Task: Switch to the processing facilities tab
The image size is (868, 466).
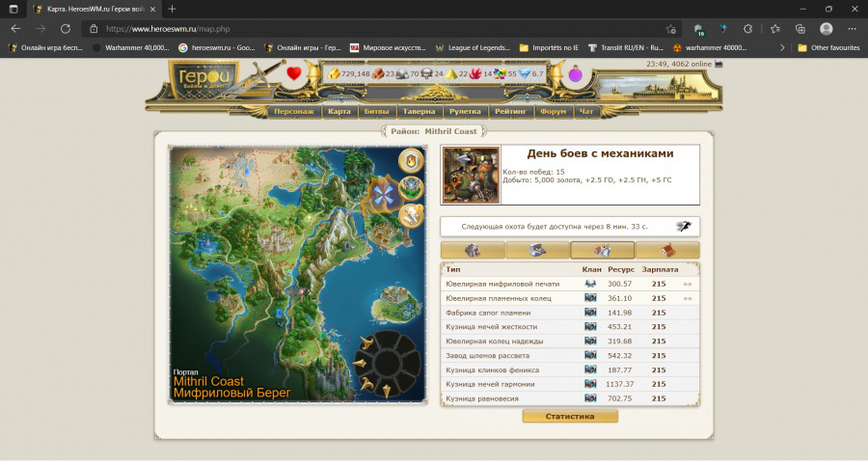Action: click(537, 251)
